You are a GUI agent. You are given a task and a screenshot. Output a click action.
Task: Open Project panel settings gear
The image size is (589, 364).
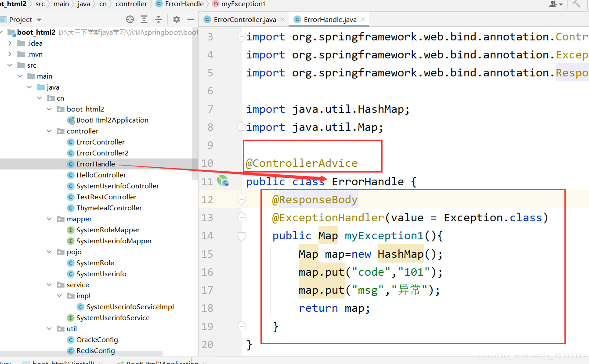177,19
